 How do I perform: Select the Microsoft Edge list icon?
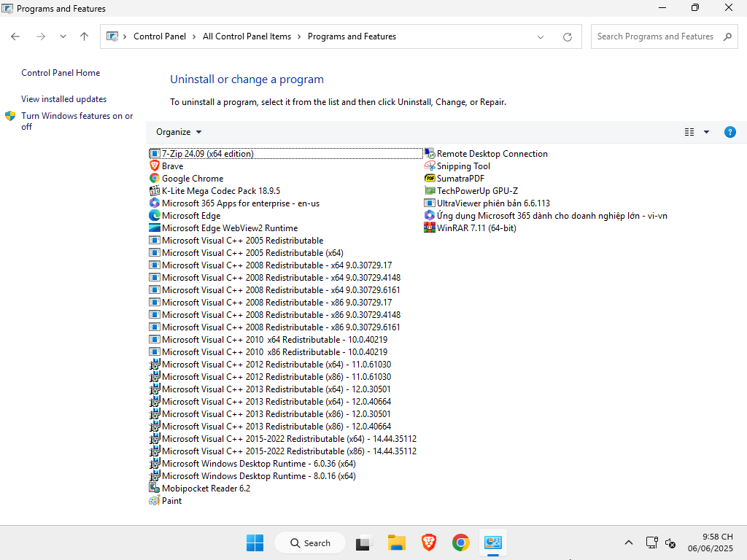pyautogui.click(x=154, y=216)
